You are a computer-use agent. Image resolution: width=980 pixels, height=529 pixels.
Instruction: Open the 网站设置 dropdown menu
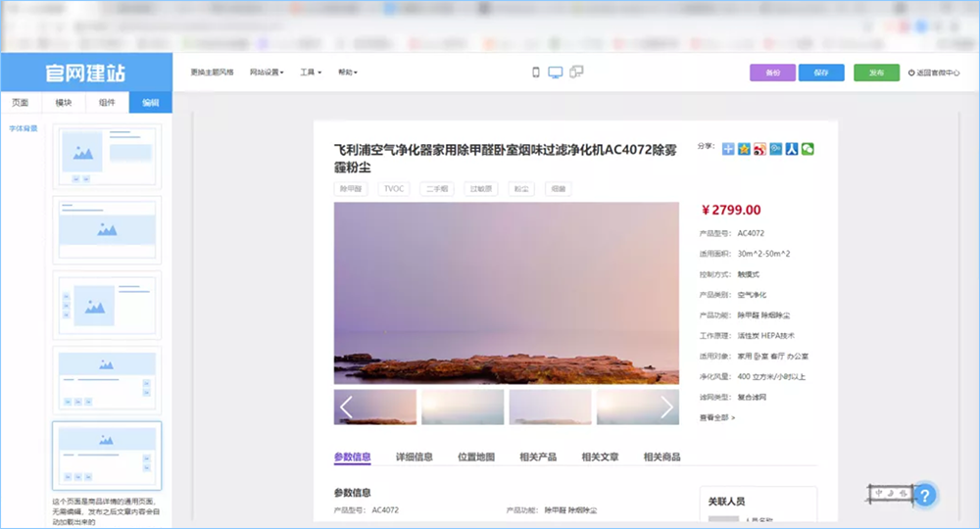pos(267,72)
